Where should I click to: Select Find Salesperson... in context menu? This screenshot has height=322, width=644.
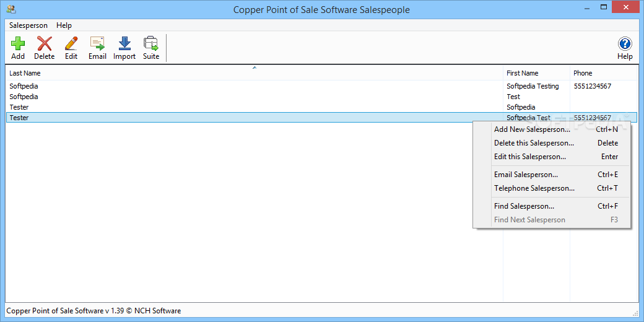click(552, 206)
